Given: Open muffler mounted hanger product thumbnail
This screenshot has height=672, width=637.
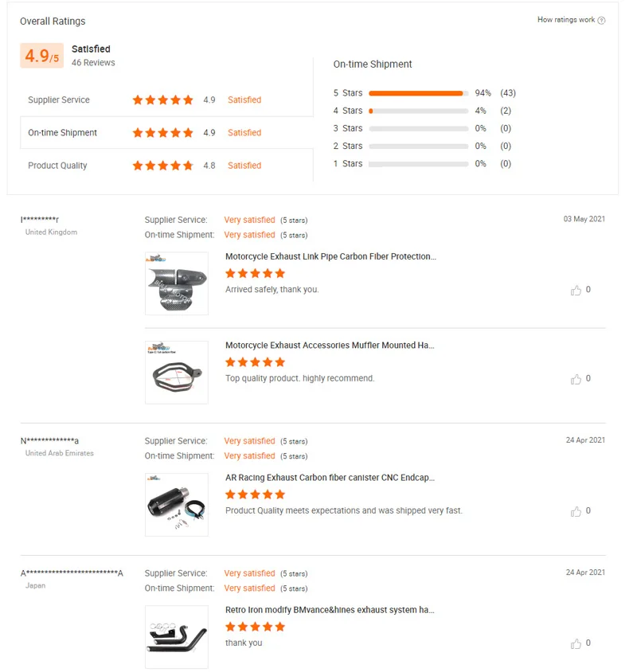Looking at the screenshot, I should [177, 372].
